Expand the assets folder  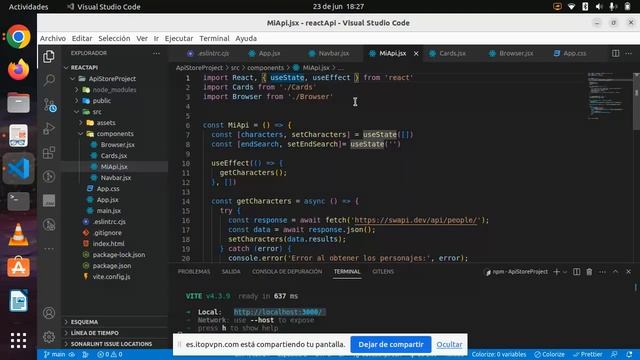80,122
